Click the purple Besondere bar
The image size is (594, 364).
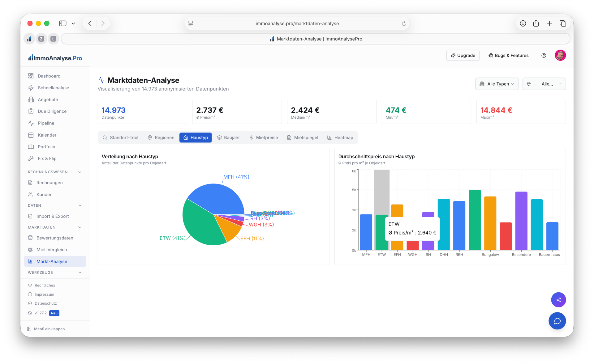[521, 221]
